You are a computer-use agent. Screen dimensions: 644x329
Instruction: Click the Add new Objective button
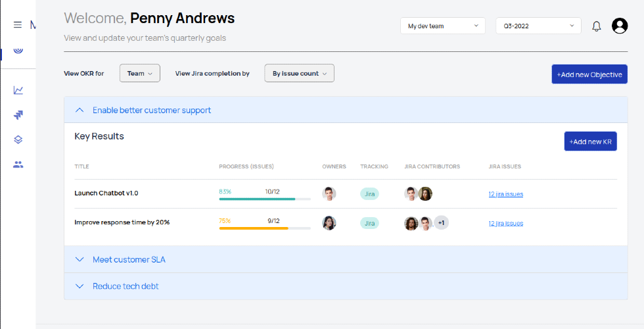click(589, 74)
